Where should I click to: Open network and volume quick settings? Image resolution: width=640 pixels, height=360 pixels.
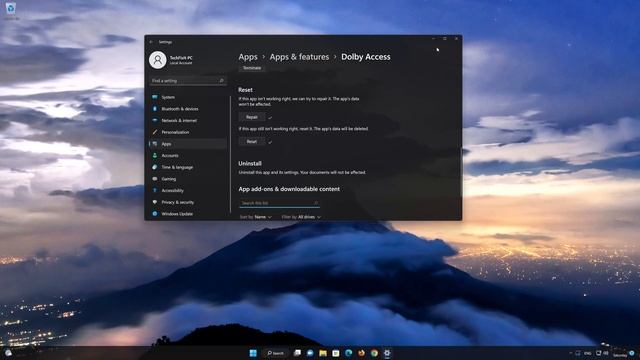[602, 353]
